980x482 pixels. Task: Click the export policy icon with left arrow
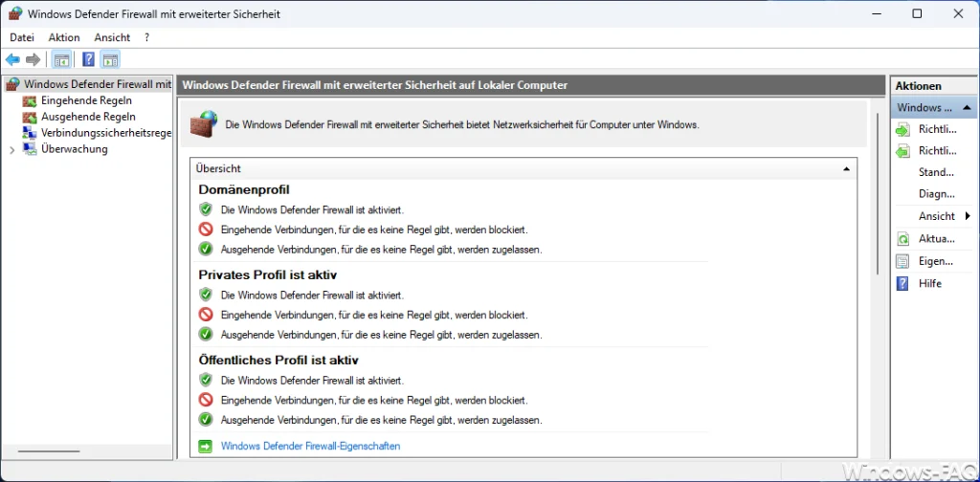903,151
